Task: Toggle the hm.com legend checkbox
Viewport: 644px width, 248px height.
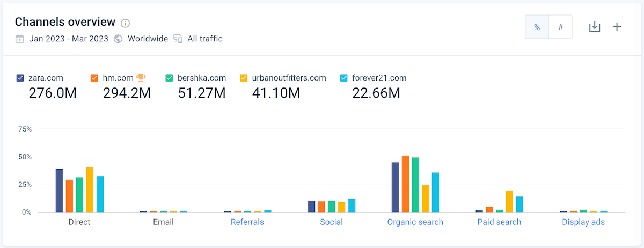Action: click(x=94, y=78)
